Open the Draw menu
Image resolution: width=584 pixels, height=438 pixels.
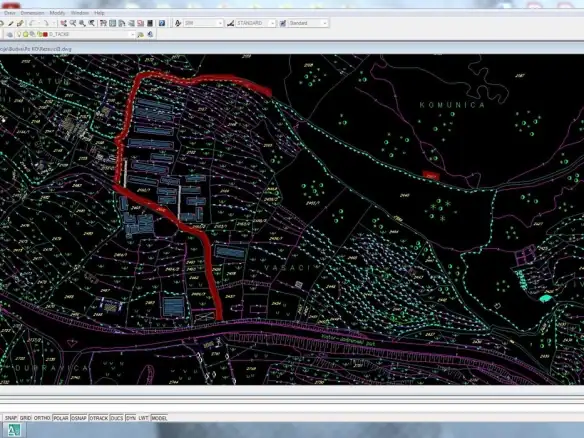[x=10, y=13]
